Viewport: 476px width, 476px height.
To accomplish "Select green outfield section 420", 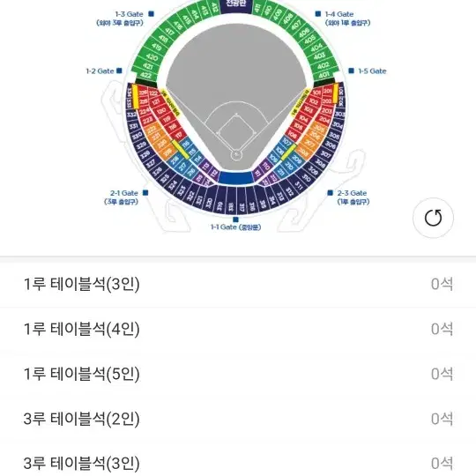I will point(150,56).
